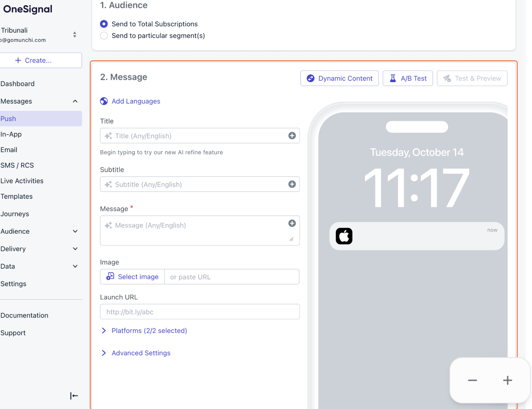532x409 pixels.
Task: Open the Documentation link
Action: pos(24,315)
